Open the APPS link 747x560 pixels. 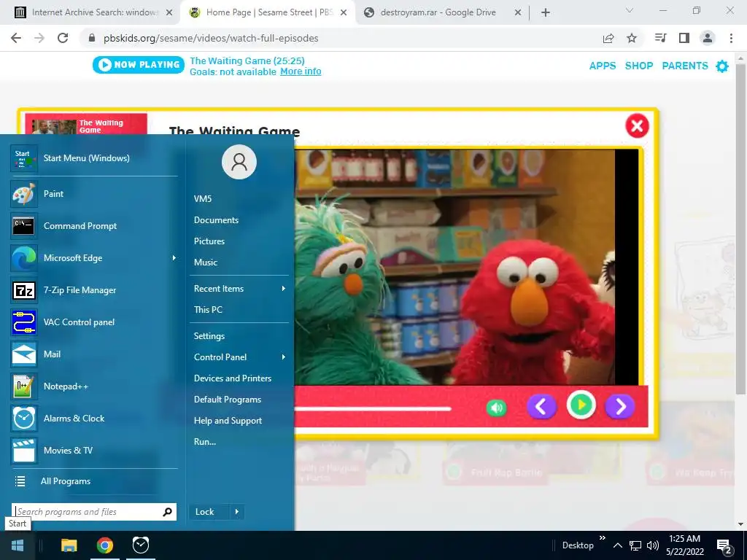tap(603, 66)
